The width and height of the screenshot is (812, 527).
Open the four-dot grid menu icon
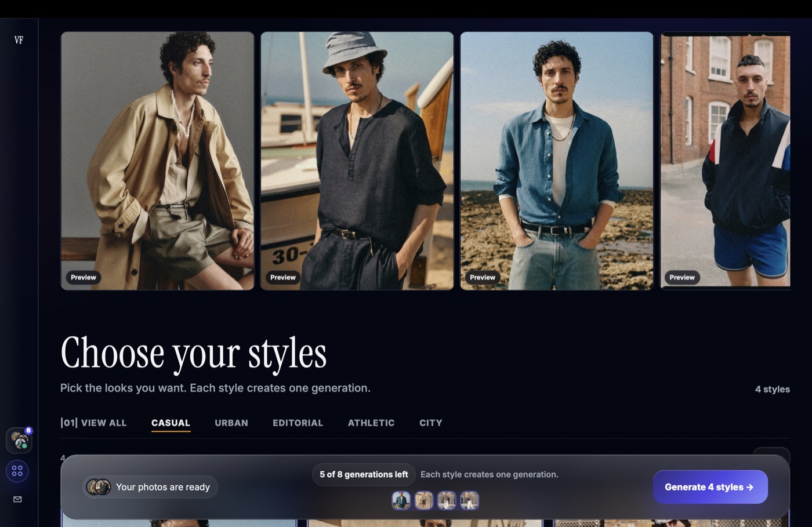pyautogui.click(x=17, y=471)
